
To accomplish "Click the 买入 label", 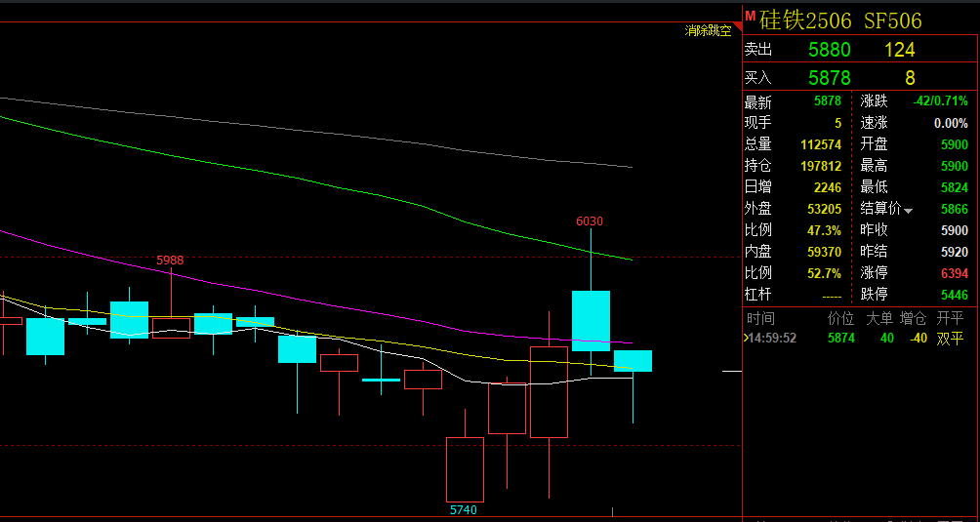I will coord(758,78).
